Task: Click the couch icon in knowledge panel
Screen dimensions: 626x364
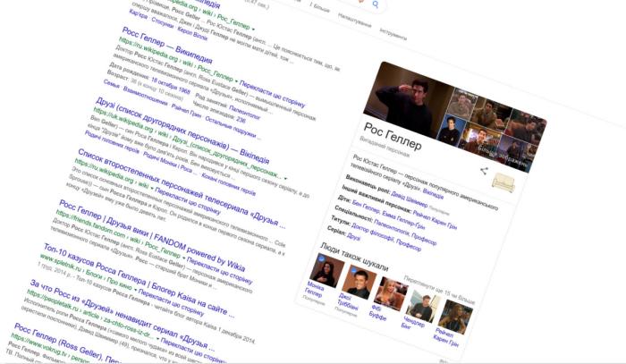Action: 503,182
